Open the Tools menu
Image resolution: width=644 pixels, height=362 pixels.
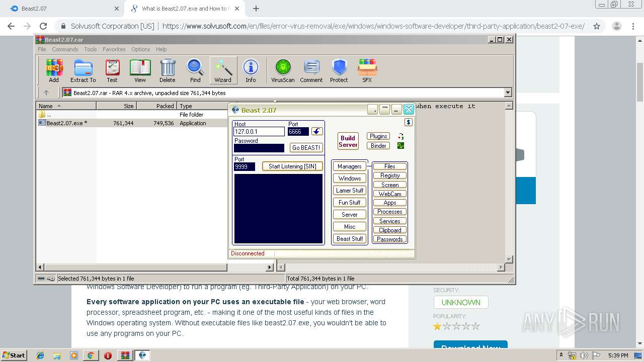pos(91,49)
